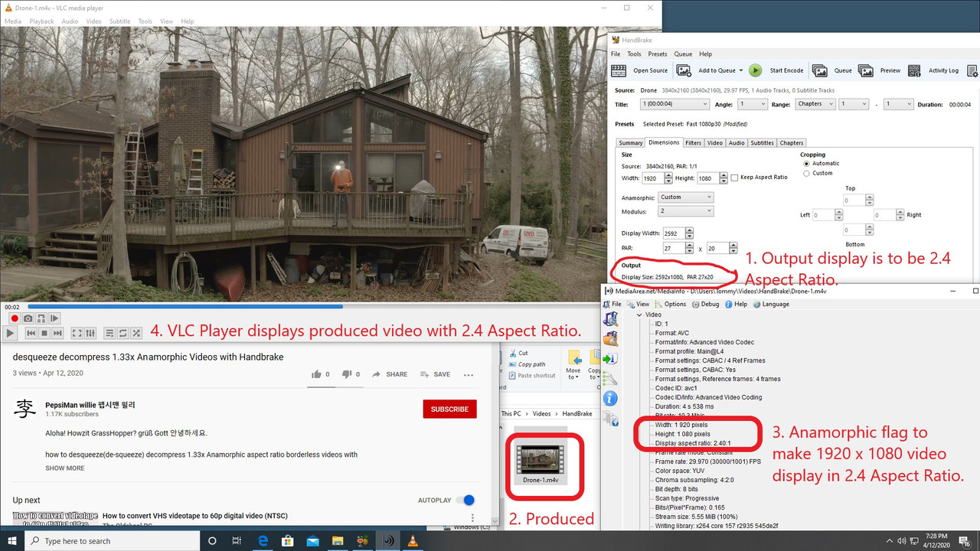Open the Range Chapters dropdown
This screenshot has height=551, width=980.
(815, 104)
